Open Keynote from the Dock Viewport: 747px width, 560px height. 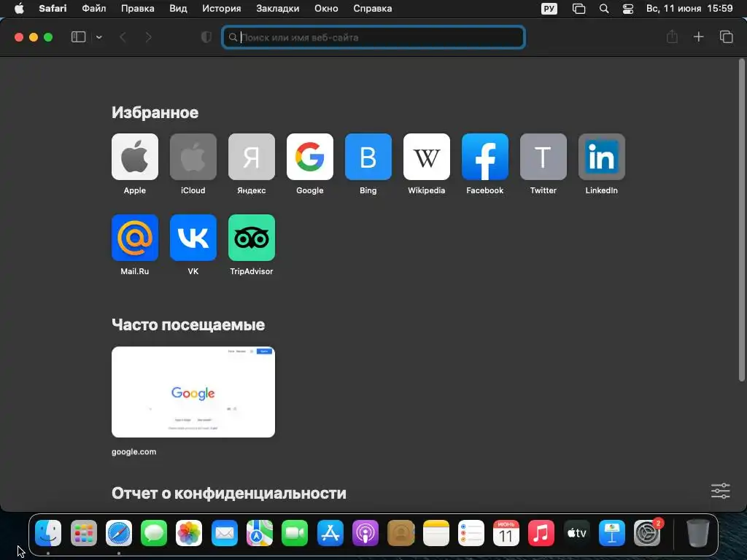tap(612, 533)
